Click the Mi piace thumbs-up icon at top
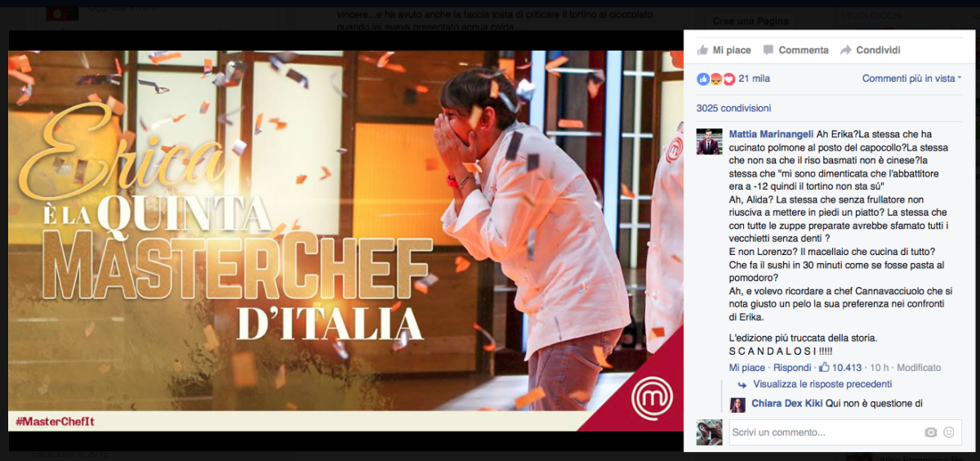 tap(702, 50)
